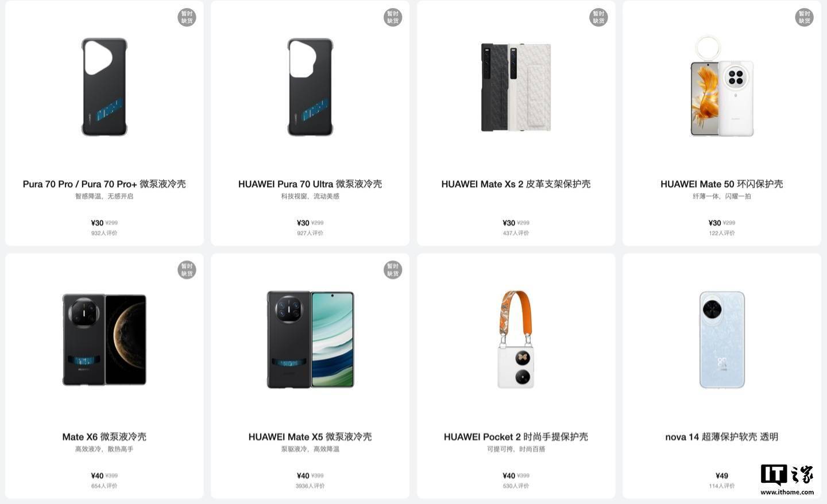Open nova 14 transparent soft case image

point(722,340)
